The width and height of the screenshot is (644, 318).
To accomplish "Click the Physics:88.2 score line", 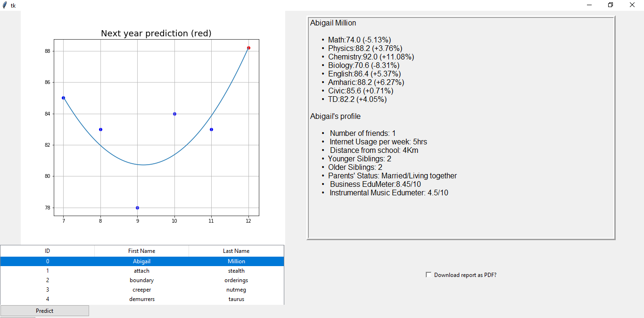I will 365,49.
